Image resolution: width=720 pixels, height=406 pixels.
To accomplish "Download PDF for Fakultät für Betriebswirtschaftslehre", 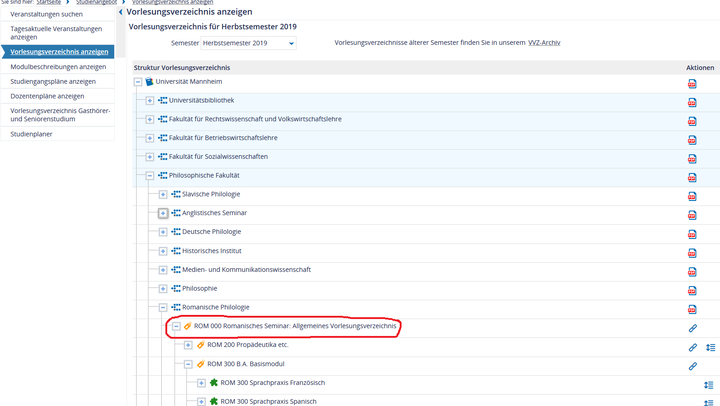I will tap(692, 140).
